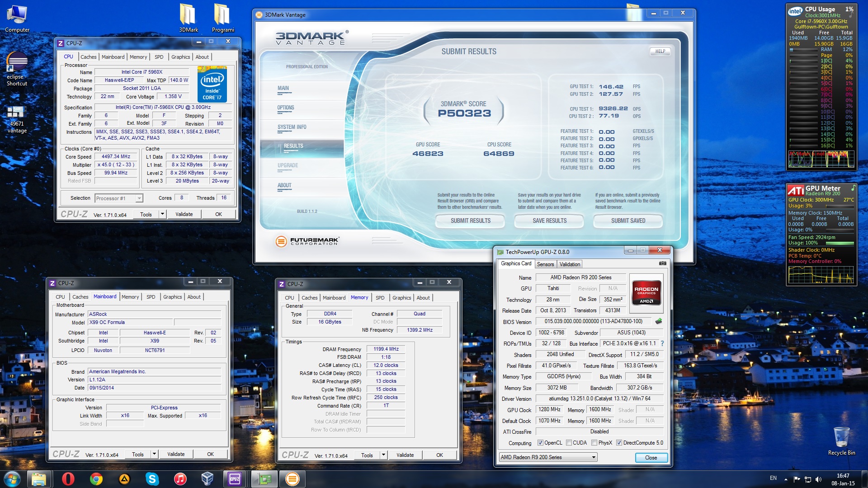Click the GPU-Z BIOS save chip icon
The height and width of the screenshot is (488, 868).
coord(659,321)
